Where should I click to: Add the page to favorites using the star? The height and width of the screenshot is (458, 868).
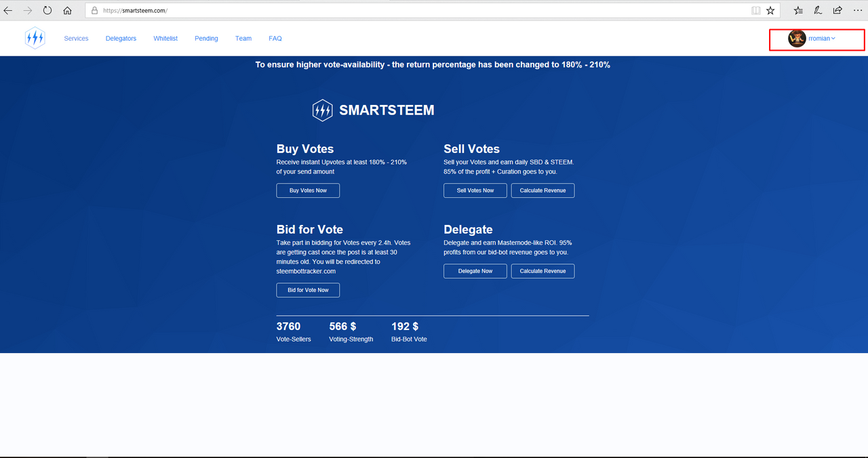point(770,11)
